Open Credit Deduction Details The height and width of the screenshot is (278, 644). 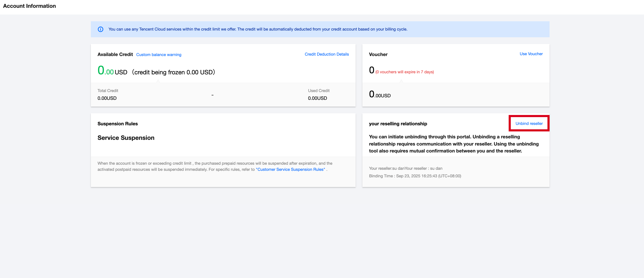click(x=327, y=54)
